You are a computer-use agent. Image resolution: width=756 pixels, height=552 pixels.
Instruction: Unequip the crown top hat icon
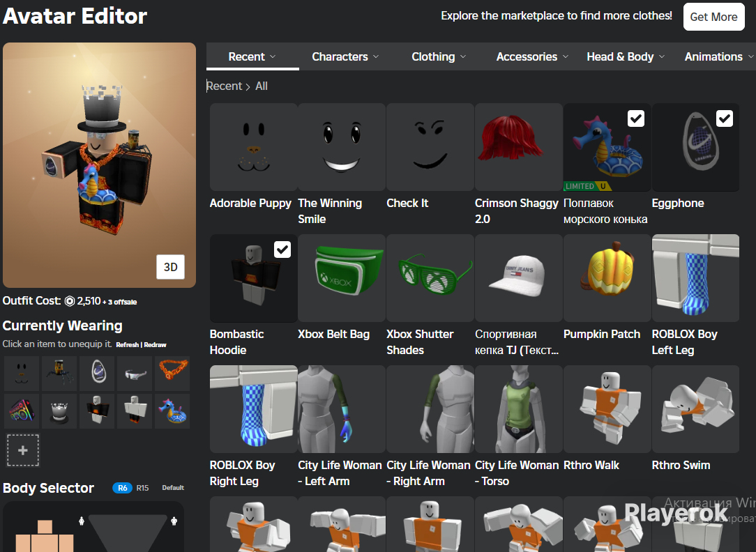pos(59,411)
